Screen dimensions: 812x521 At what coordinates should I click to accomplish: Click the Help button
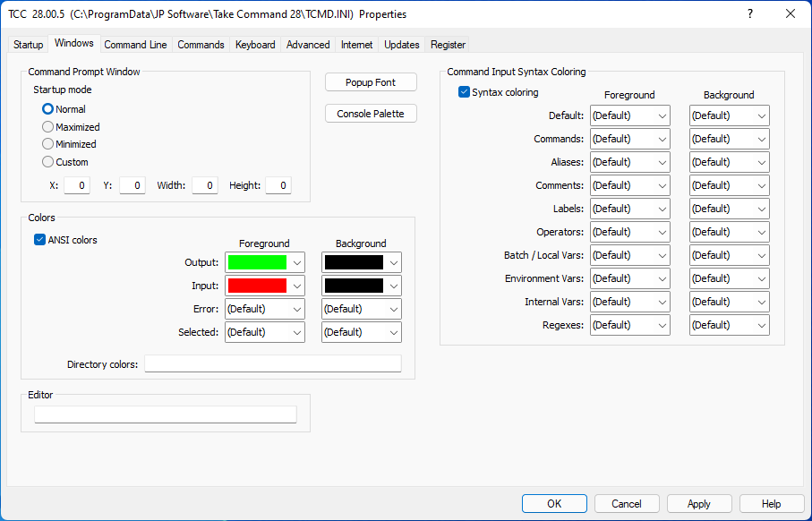coord(772,503)
